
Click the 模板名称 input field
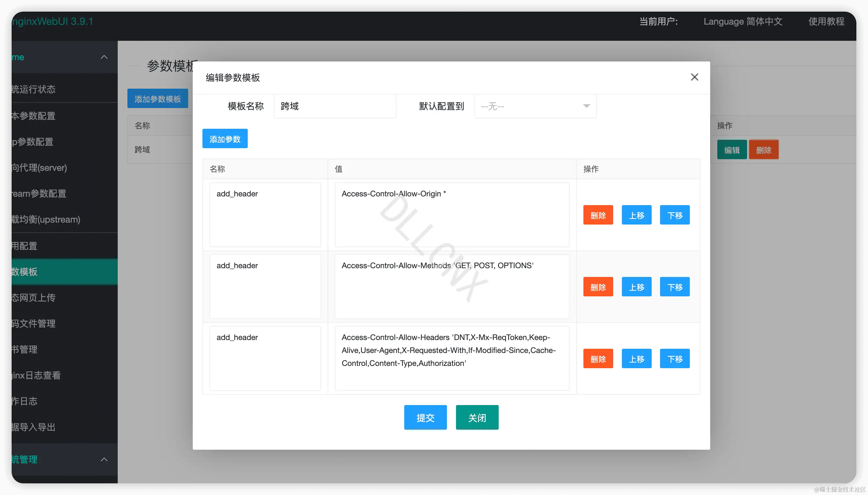[x=334, y=106]
